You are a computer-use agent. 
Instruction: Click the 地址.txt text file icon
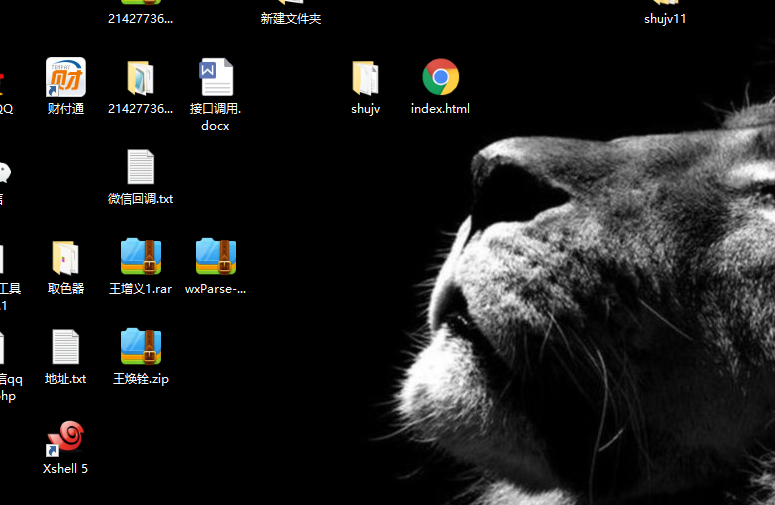click(x=66, y=347)
